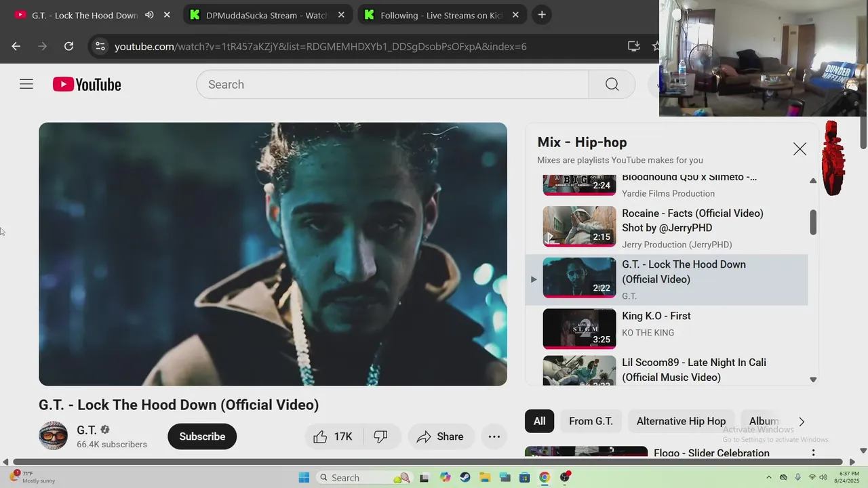Screen dimensions: 868x488
Task: Open the YouTube hamburger guide menu
Action: point(26,84)
